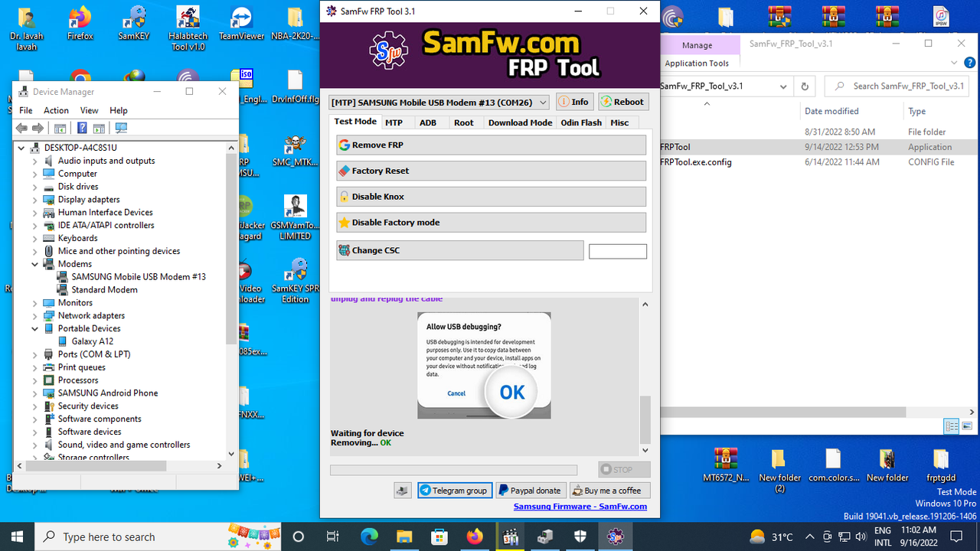Collapse the Portable Devices node
Image resolution: width=980 pixels, height=551 pixels.
click(x=35, y=328)
